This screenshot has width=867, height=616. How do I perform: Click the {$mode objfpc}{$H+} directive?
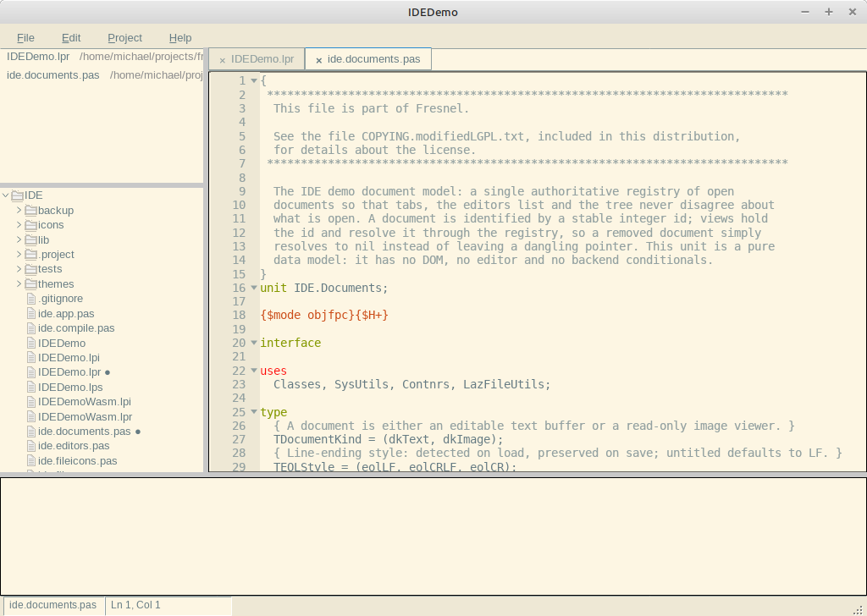pos(324,315)
